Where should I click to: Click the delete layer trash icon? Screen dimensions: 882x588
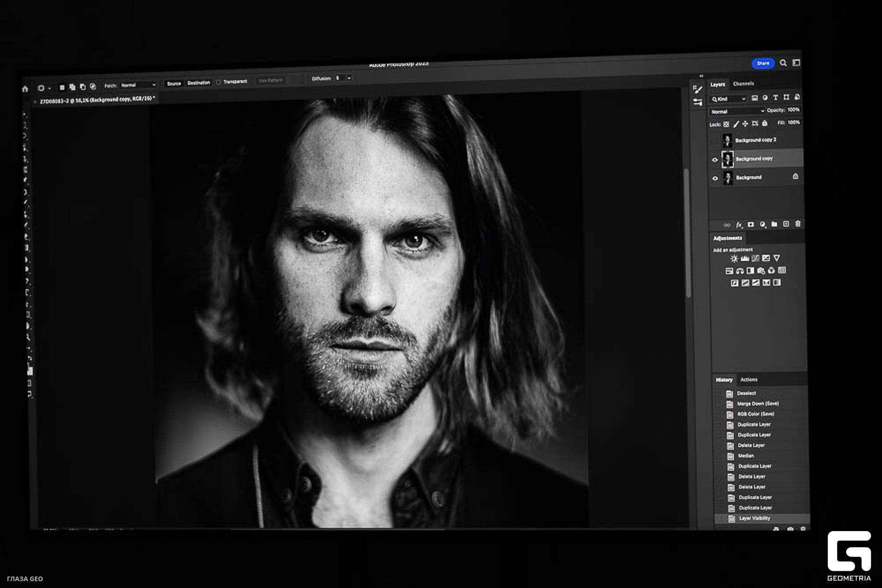coord(798,224)
